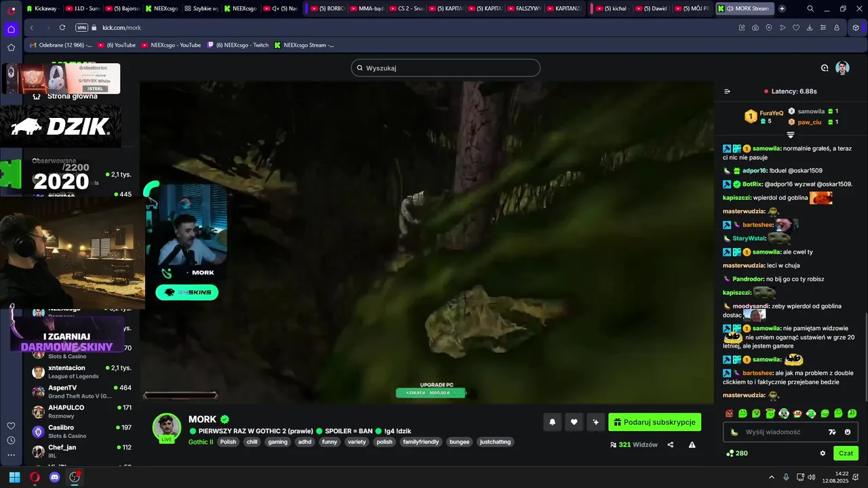The image size is (868, 488).
Task: Send message with Czat button
Action: [846, 453]
